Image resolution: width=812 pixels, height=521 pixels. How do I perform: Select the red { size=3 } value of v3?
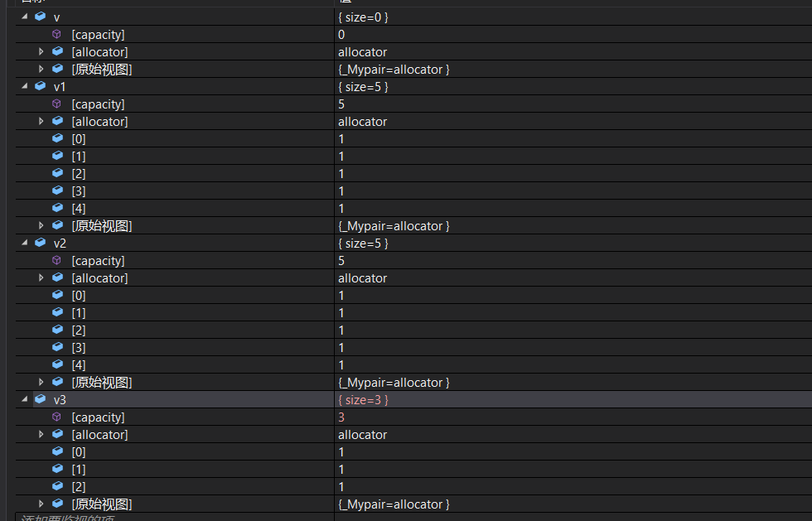coord(363,400)
